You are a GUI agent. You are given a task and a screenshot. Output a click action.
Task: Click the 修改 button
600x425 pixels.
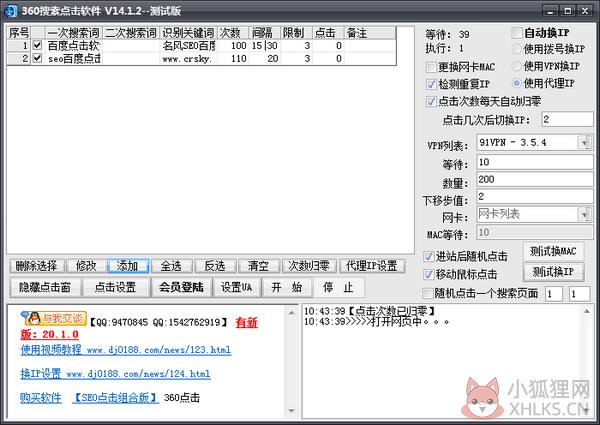(x=86, y=266)
